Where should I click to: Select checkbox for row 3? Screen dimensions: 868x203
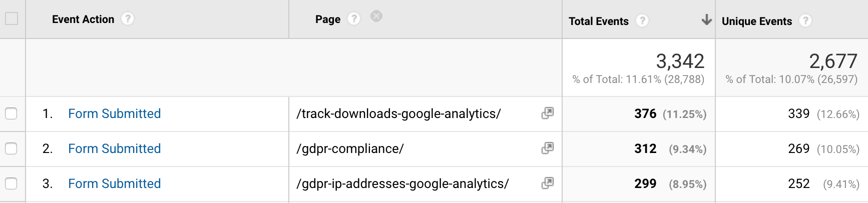(x=11, y=183)
